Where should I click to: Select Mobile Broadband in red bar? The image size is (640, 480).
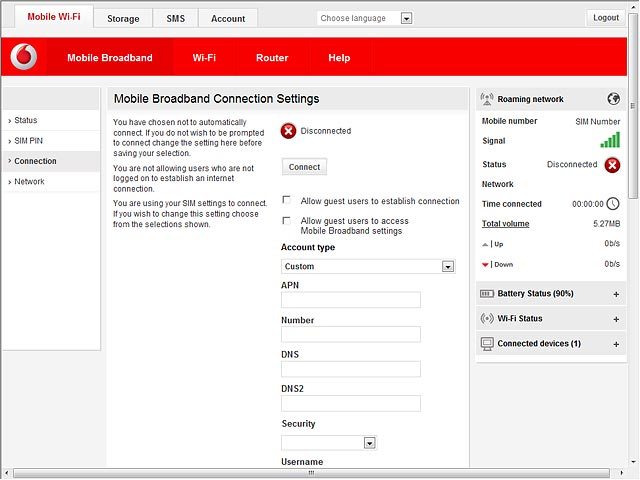tap(110, 58)
